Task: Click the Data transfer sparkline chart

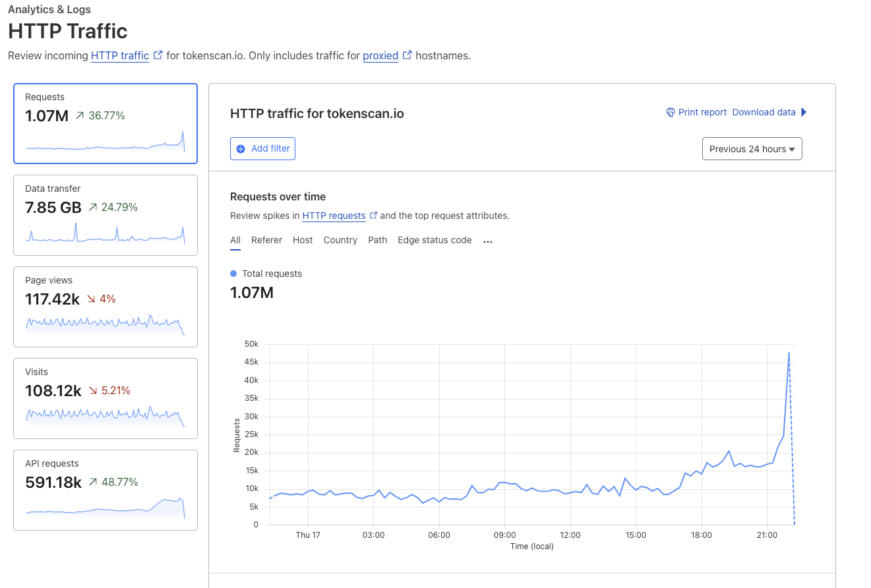Action: [x=105, y=233]
